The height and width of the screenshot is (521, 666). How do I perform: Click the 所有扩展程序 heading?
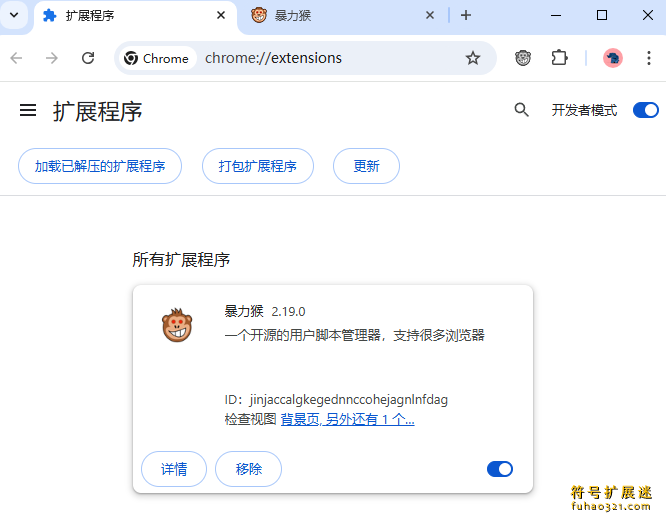[181, 260]
